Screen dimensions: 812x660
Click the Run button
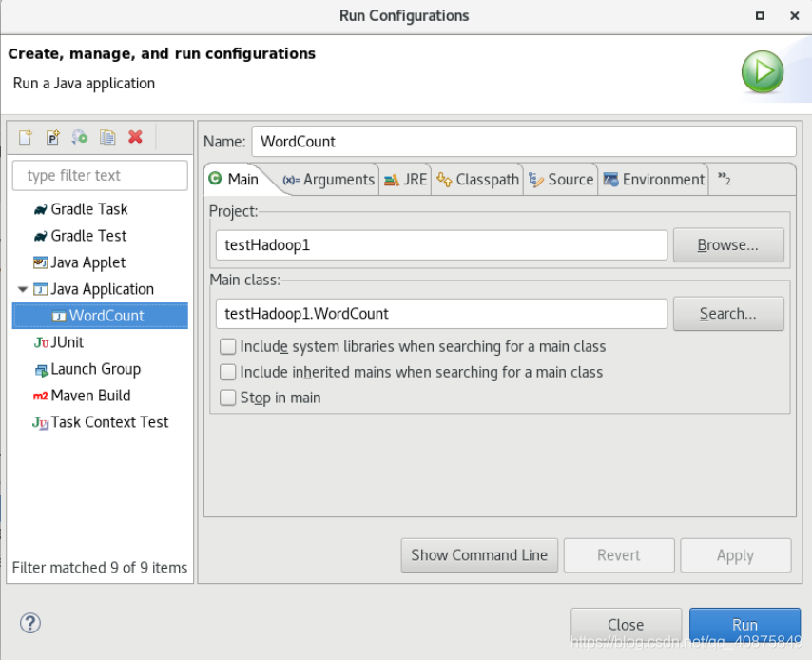point(744,625)
